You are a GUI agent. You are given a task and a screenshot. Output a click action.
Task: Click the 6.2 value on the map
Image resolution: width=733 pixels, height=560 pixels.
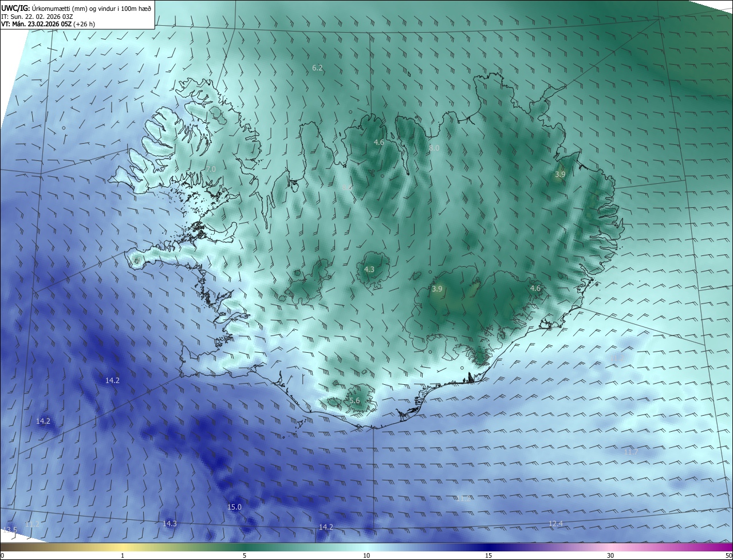pos(317,68)
